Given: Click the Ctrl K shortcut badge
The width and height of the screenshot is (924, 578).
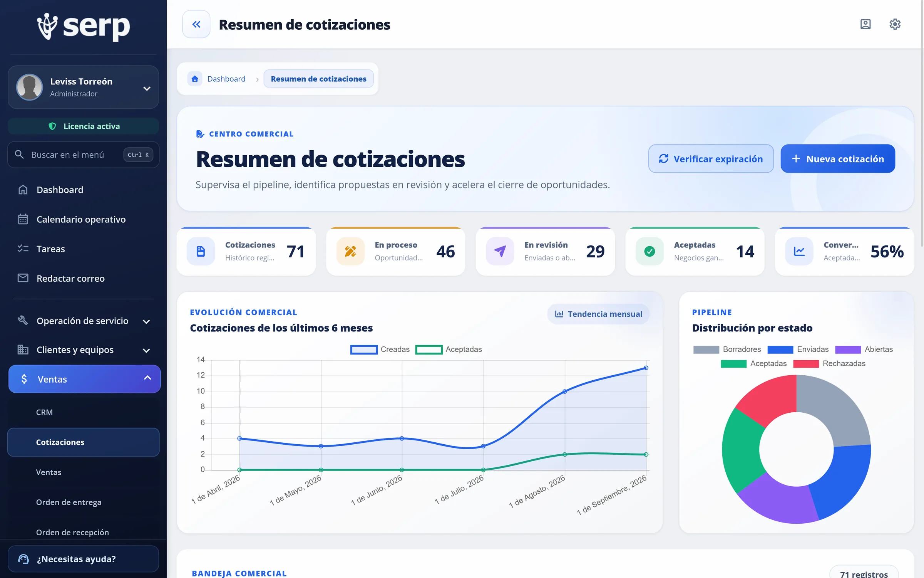Looking at the screenshot, I should pos(138,155).
